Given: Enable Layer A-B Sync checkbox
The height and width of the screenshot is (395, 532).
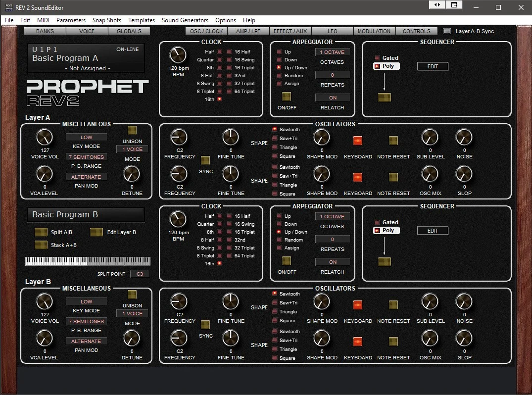Looking at the screenshot, I should click(x=447, y=31).
